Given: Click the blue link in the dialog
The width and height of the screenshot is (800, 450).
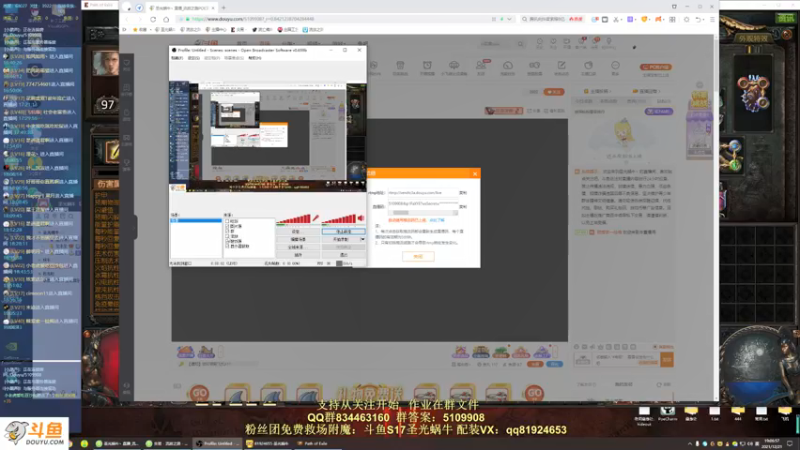Looking at the screenshot, I should 437,220.
